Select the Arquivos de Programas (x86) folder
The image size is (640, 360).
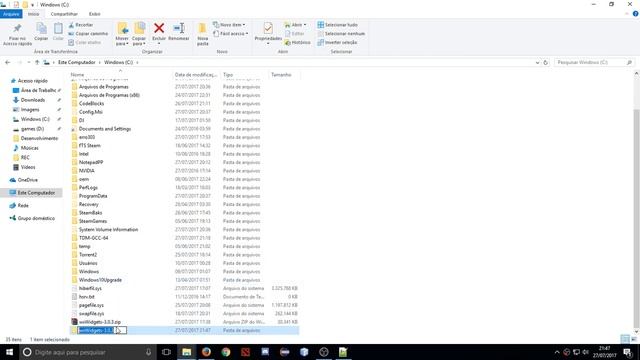pos(109,95)
